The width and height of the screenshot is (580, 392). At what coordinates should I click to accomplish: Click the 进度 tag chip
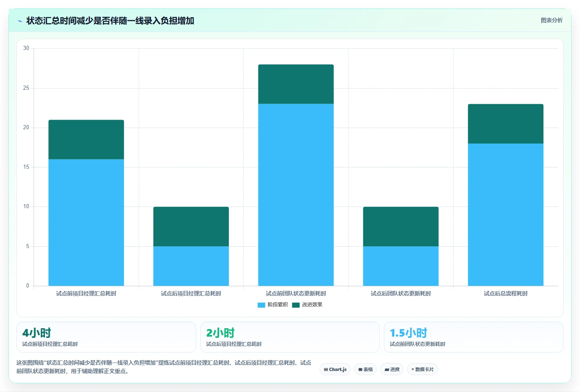[392, 369]
